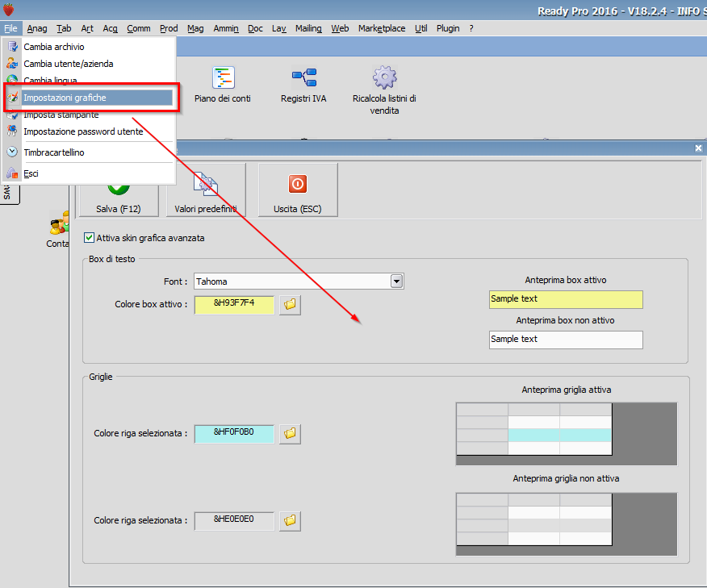
Task: Expand the Font dropdown arrow
Action: point(396,281)
